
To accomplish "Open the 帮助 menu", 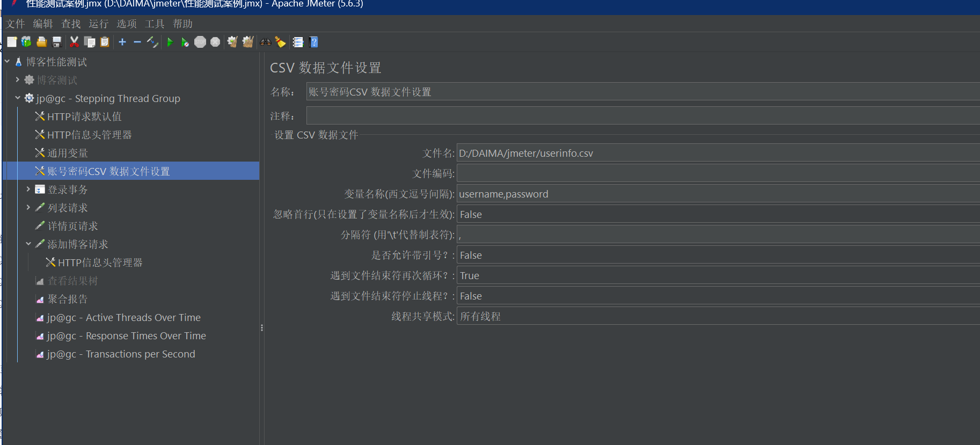I will (x=182, y=24).
